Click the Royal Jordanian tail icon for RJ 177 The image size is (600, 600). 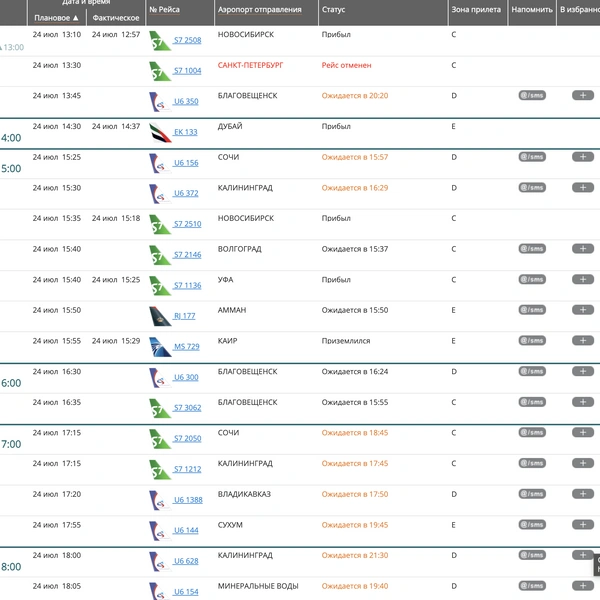(160, 316)
